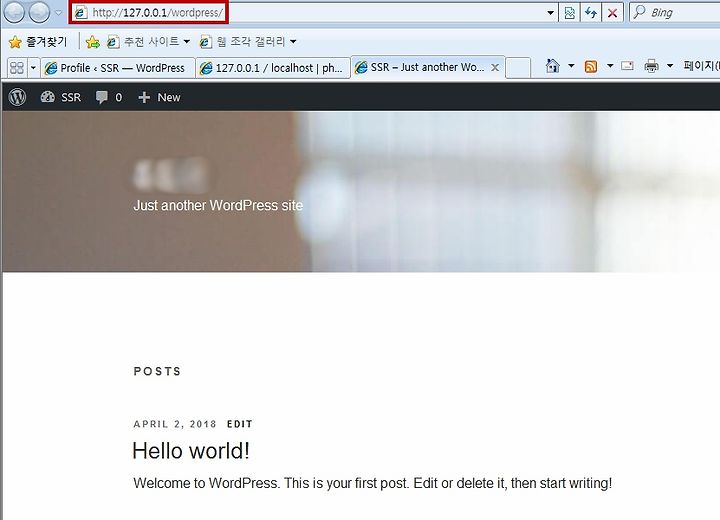Close the SSR – Just another WordPress tab
The height and width of the screenshot is (520, 720).
(495, 68)
